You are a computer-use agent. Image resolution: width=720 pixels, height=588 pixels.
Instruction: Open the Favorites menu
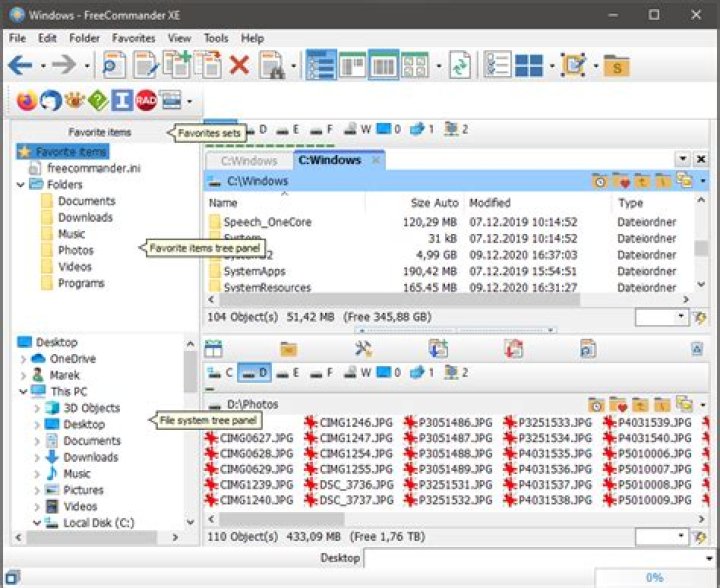(134, 38)
